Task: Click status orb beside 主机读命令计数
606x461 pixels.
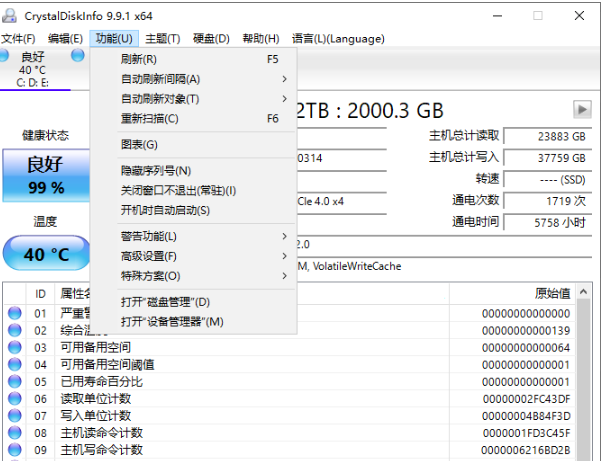Action: pos(15,432)
